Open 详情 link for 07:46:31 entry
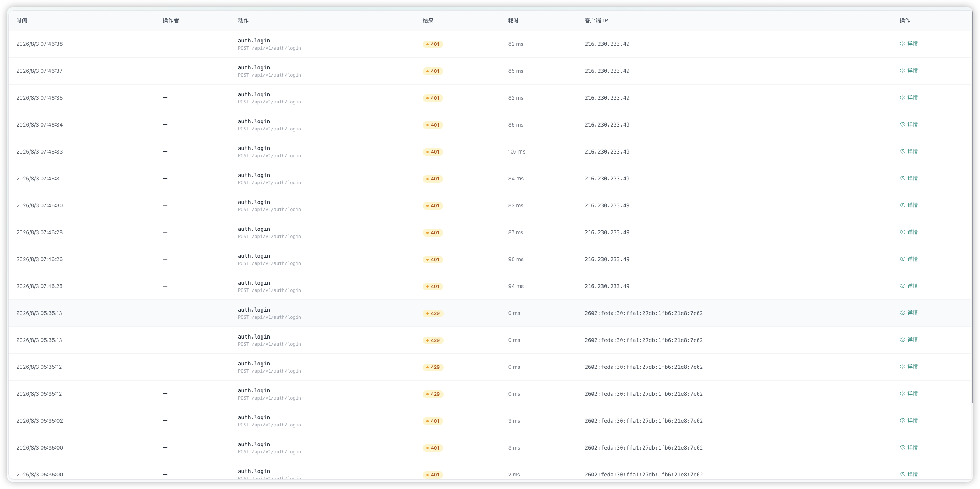Screen dimensions: 980x489 pyautogui.click(x=908, y=178)
